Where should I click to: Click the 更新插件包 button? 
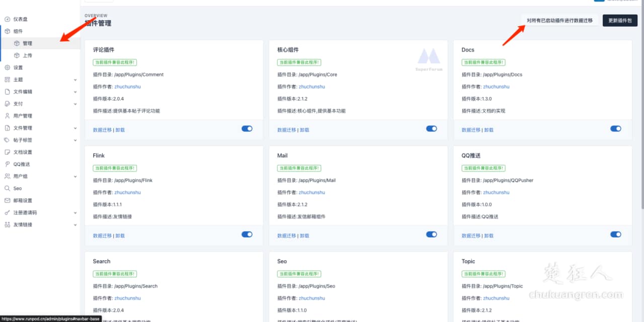[x=620, y=21]
